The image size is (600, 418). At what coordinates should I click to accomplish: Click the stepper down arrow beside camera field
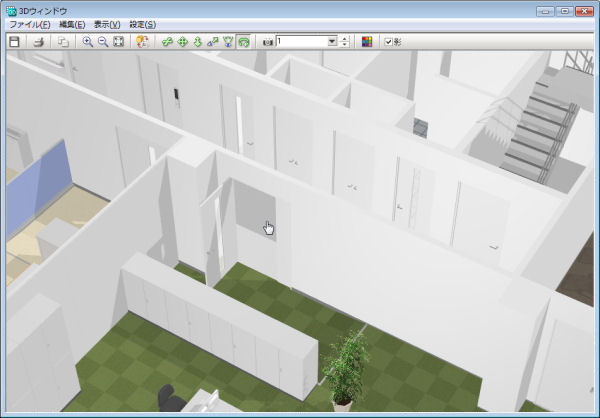pyautogui.click(x=345, y=45)
